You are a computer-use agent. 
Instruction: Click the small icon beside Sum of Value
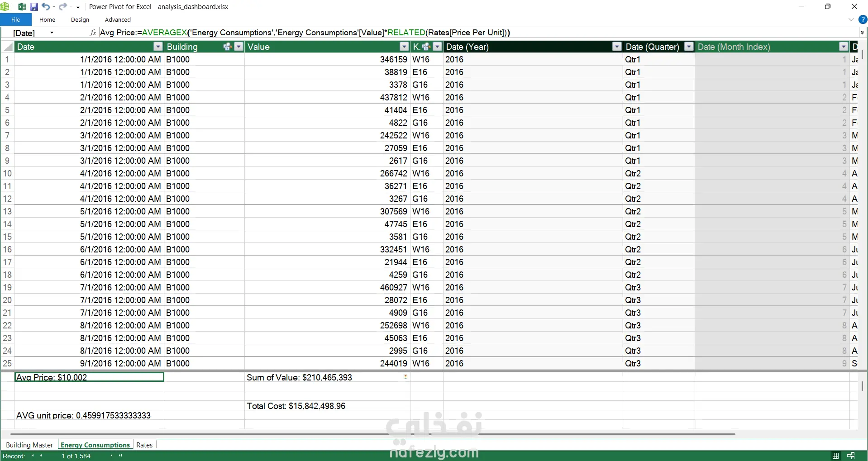click(405, 377)
